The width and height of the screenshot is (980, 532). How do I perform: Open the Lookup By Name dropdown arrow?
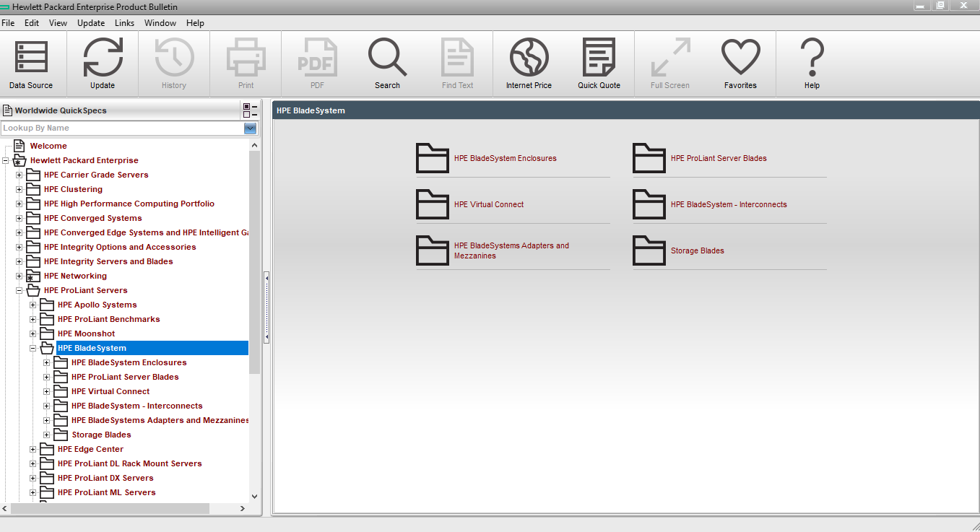coord(251,128)
